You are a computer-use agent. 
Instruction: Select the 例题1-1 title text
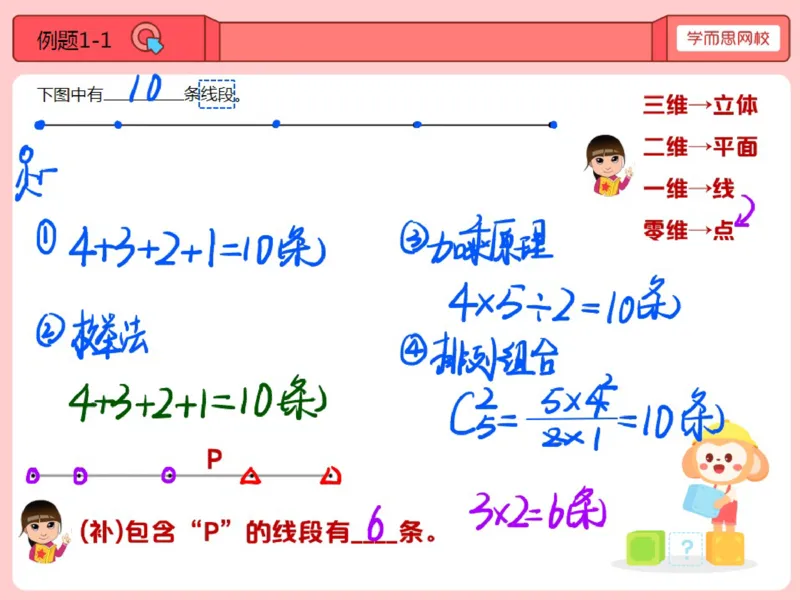pos(74,40)
